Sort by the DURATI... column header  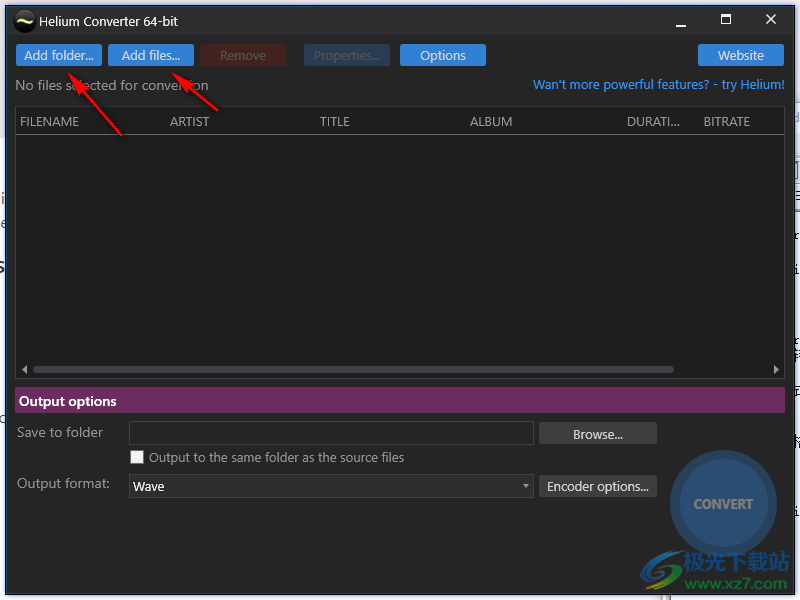click(653, 121)
